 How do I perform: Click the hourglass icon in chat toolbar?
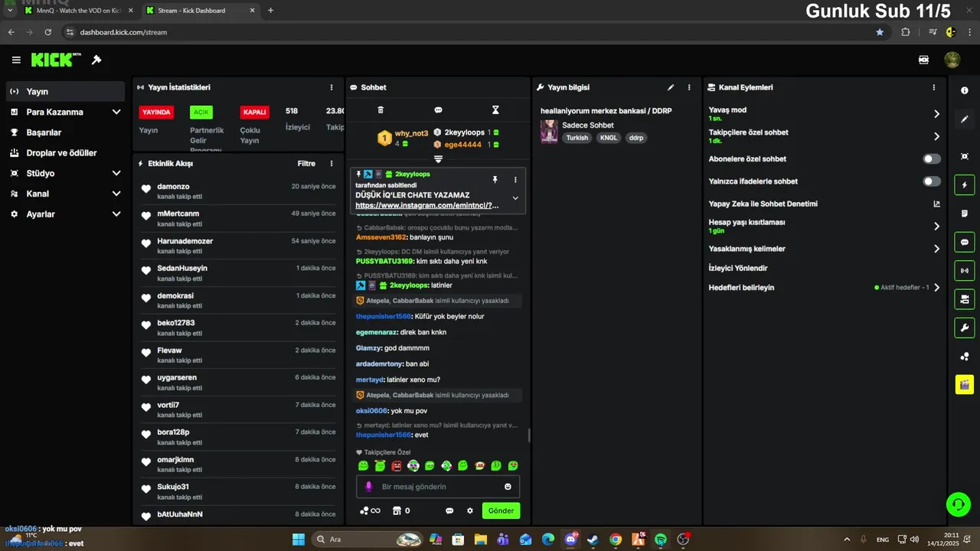pos(495,110)
